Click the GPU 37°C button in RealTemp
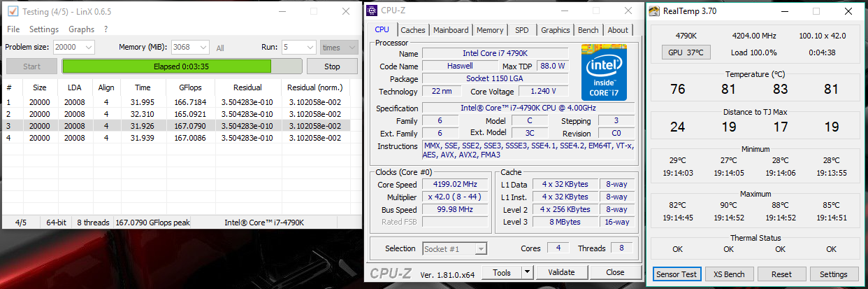Viewport: 868px width, 289px height. [x=686, y=52]
